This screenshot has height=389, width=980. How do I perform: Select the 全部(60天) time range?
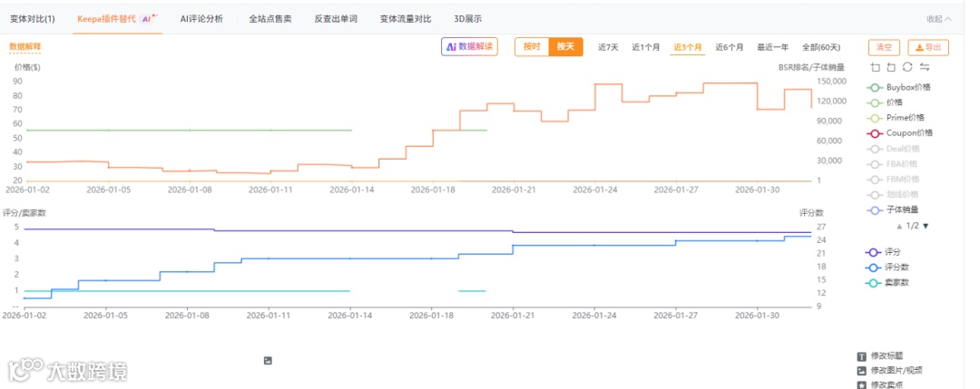821,47
